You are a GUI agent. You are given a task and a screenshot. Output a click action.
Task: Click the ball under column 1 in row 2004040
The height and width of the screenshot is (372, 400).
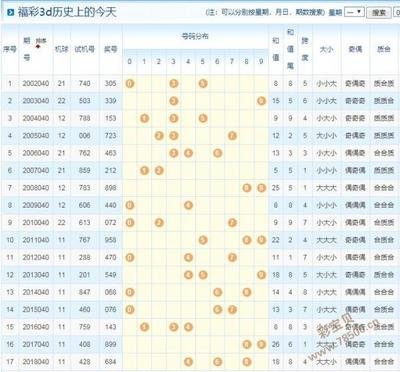coord(144,118)
